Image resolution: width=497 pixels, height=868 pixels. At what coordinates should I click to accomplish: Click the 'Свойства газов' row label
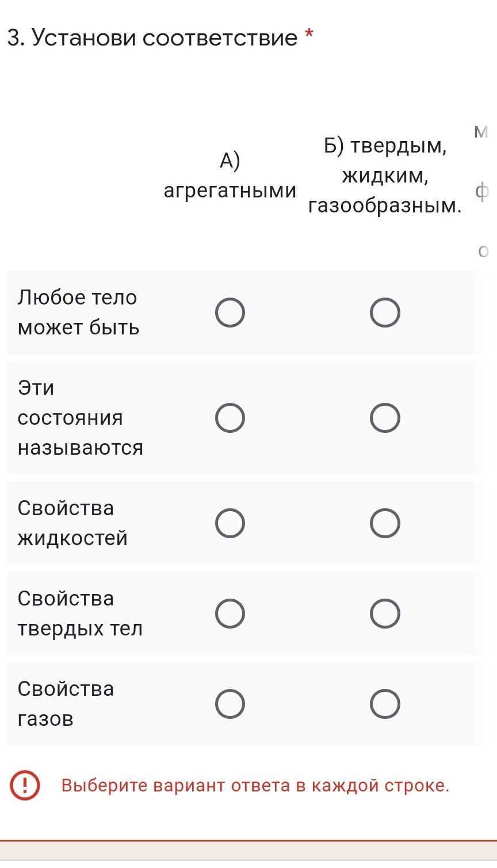[66, 704]
